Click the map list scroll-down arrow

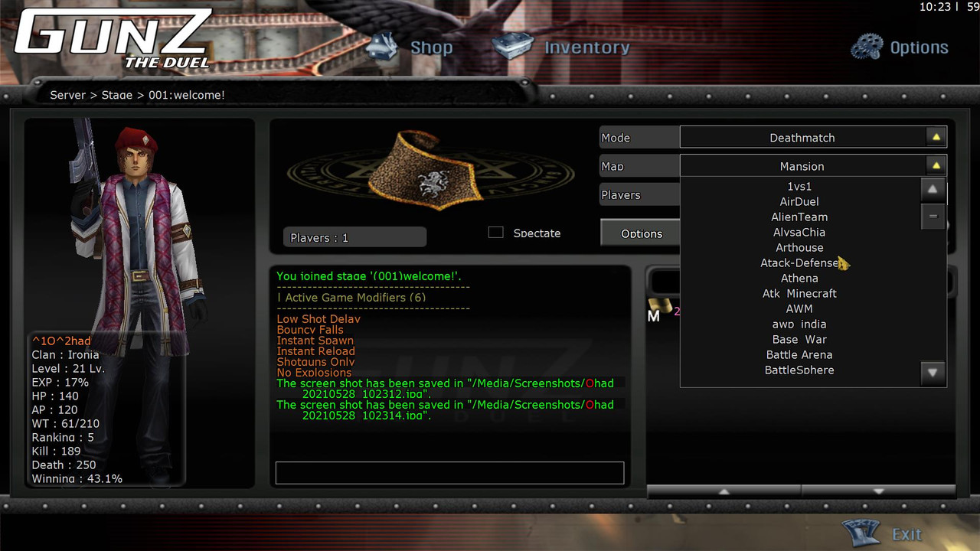pyautogui.click(x=933, y=373)
